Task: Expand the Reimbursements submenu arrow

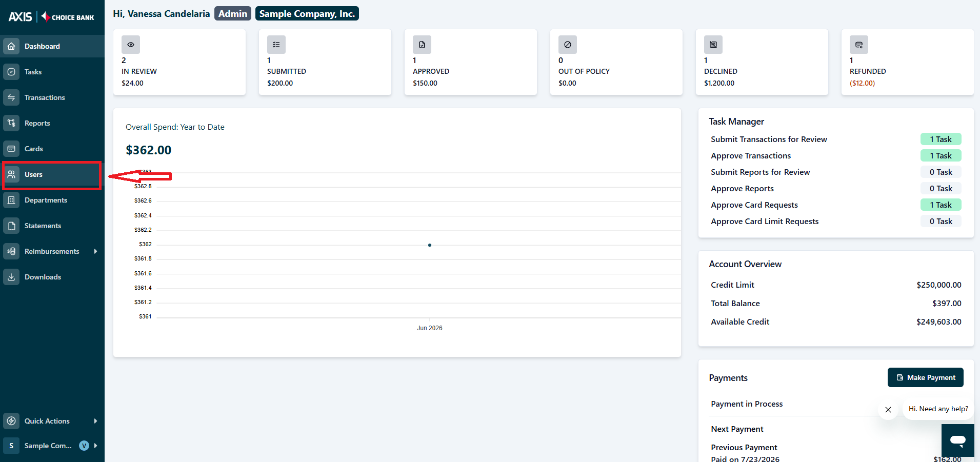Action: click(x=95, y=251)
